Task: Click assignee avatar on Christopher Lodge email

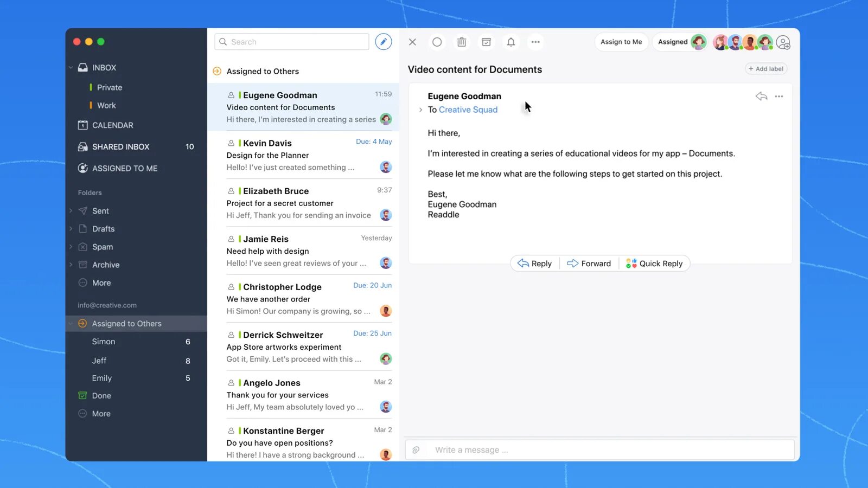Action: pyautogui.click(x=386, y=311)
